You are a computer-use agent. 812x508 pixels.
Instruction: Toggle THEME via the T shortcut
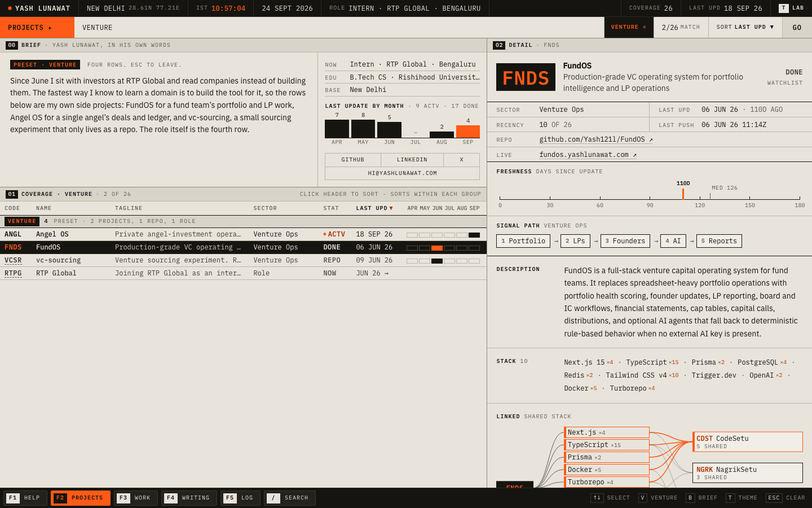742,498
